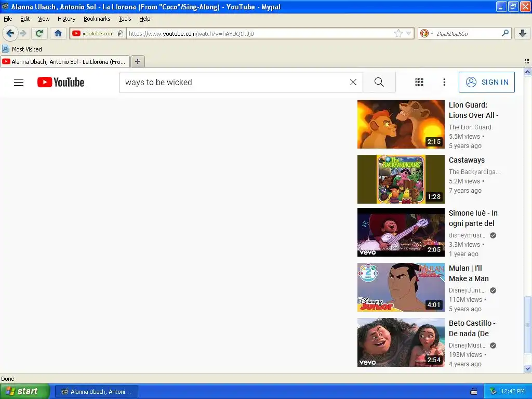The height and width of the screenshot is (399, 532).
Task: Reload the page with the refresh icon
Action: [x=39, y=33]
